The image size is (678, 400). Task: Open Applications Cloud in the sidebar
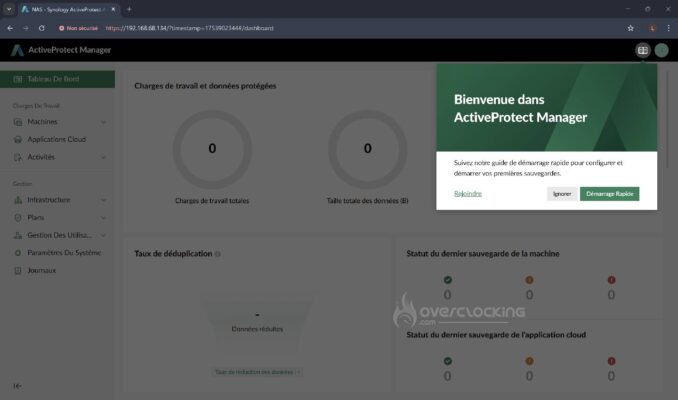pyautogui.click(x=59, y=139)
